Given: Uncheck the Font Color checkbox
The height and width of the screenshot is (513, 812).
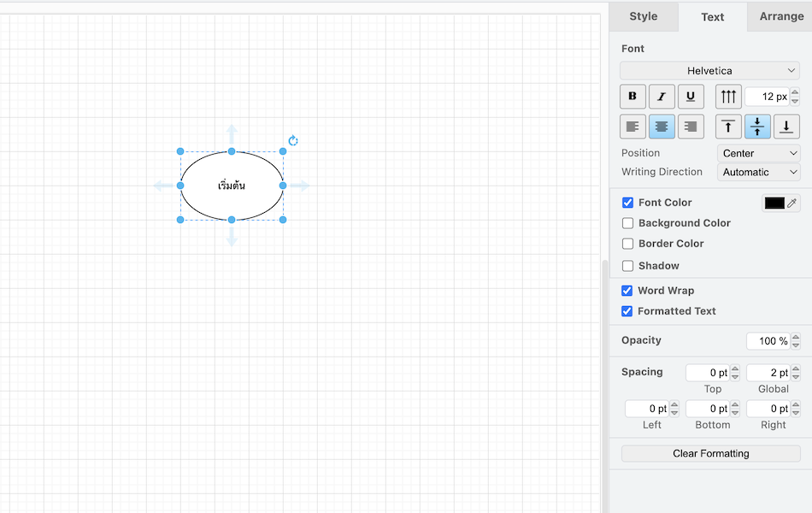Looking at the screenshot, I should coord(627,203).
